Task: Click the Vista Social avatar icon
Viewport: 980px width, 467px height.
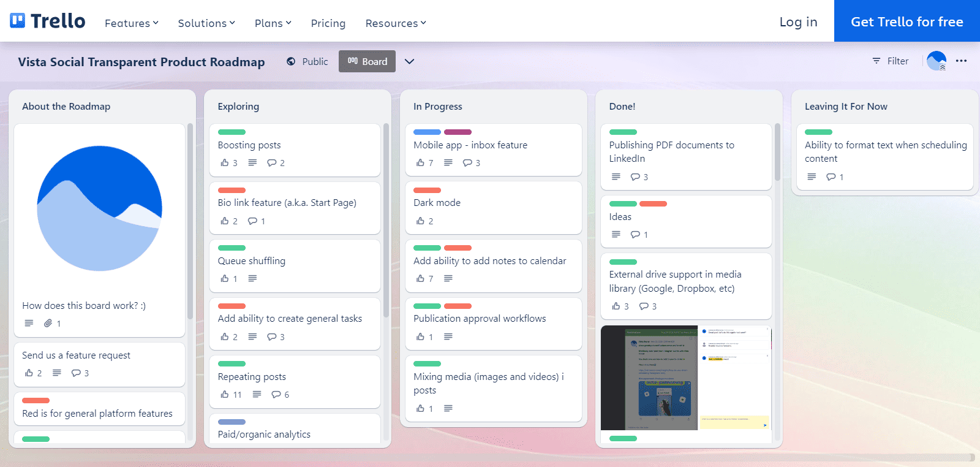Action: (x=937, y=61)
